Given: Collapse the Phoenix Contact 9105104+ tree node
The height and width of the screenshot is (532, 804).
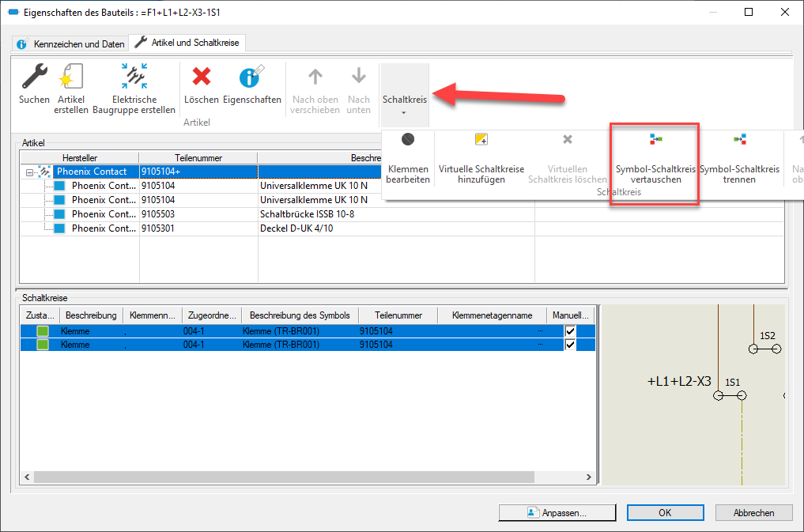Looking at the screenshot, I should [29, 172].
